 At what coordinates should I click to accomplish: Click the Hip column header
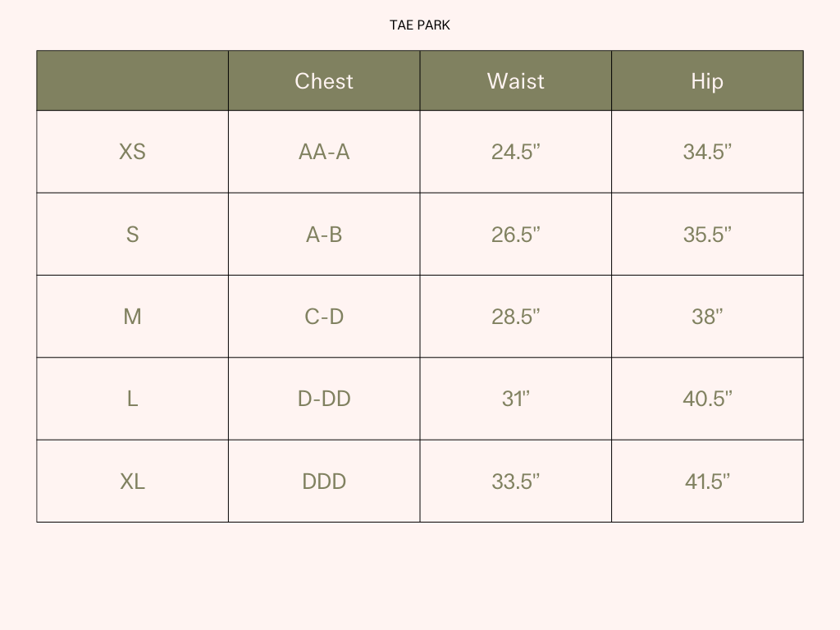(x=707, y=81)
